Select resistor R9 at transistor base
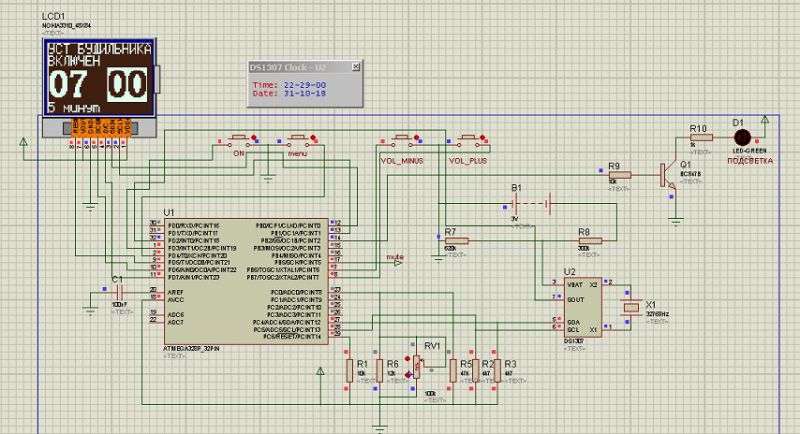Viewport: 800px width, 434px height. point(620,176)
